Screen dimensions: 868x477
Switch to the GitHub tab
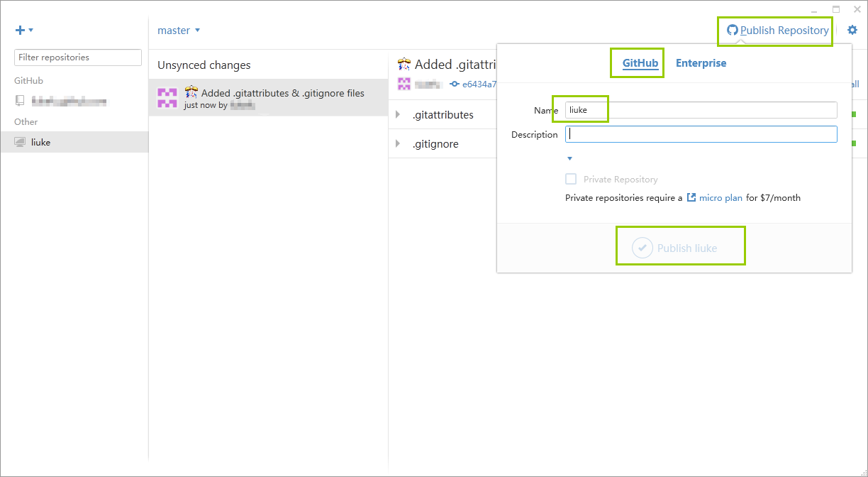[640, 62]
